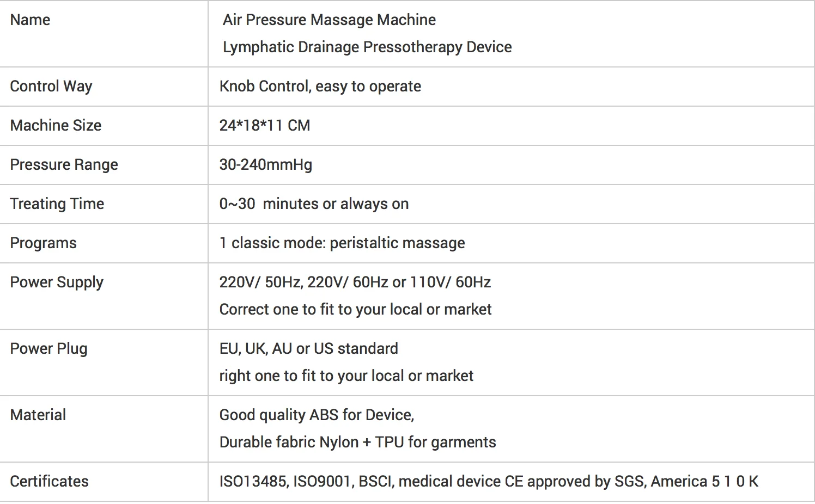Image resolution: width=815 pixels, height=504 pixels.
Task: Click the Name row label
Action: [x=30, y=20]
